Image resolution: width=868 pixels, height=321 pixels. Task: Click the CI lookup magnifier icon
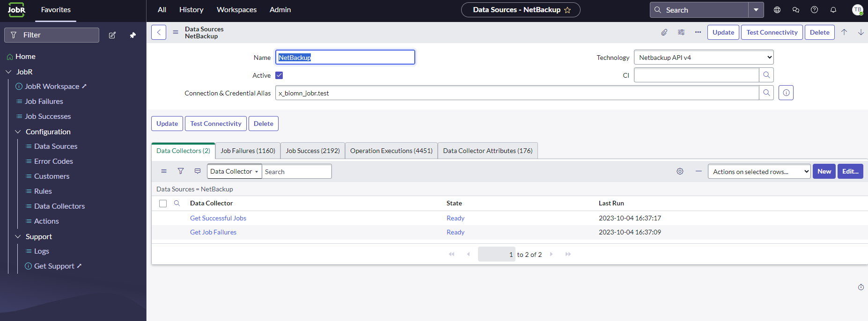(766, 75)
